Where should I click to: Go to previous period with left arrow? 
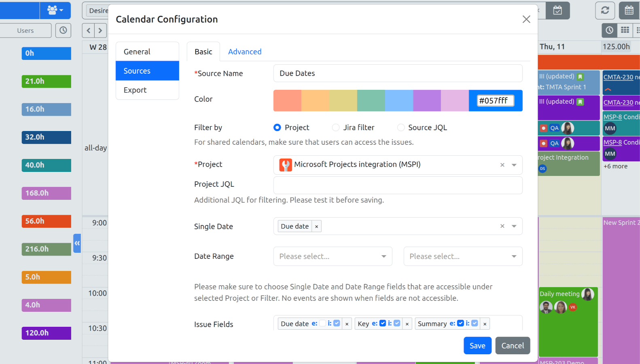point(89,30)
